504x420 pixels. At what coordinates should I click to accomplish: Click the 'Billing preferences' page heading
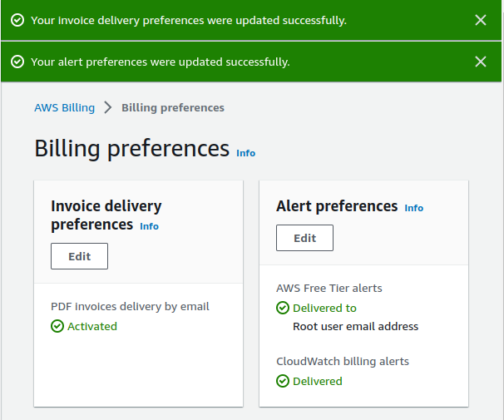point(131,149)
